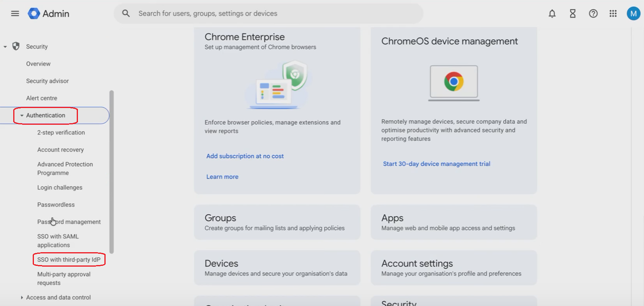Open the hourglass tasks icon
The image size is (644, 306).
[x=572, y=14]
